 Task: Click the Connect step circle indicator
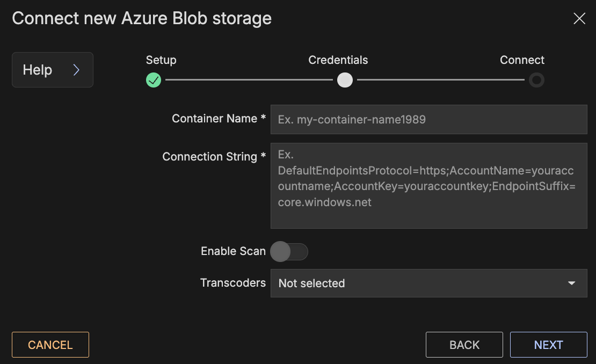(x=536, y=80)
